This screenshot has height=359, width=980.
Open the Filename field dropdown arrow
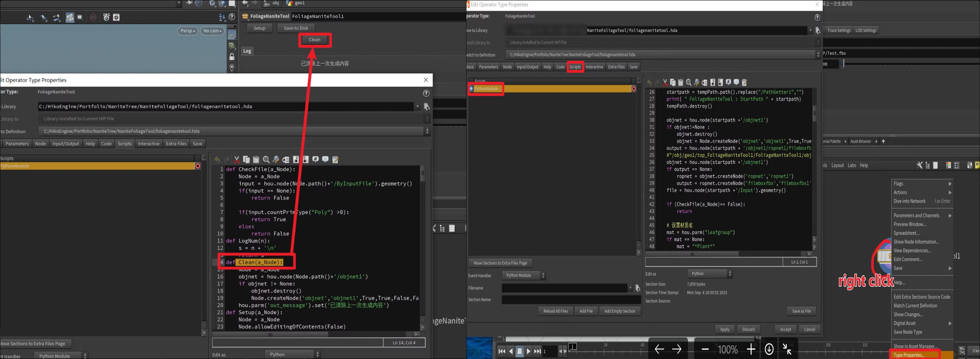tap(630, 288)
